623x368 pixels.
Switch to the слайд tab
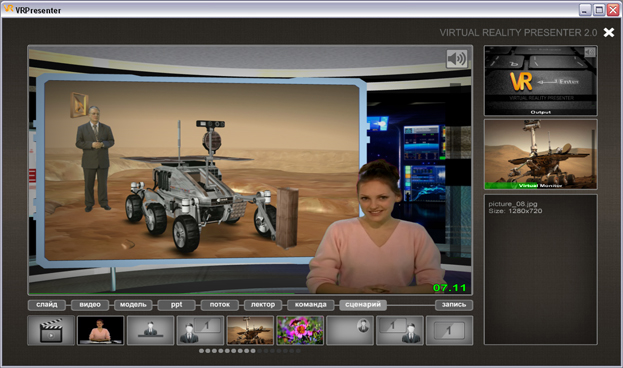[47, 305]
